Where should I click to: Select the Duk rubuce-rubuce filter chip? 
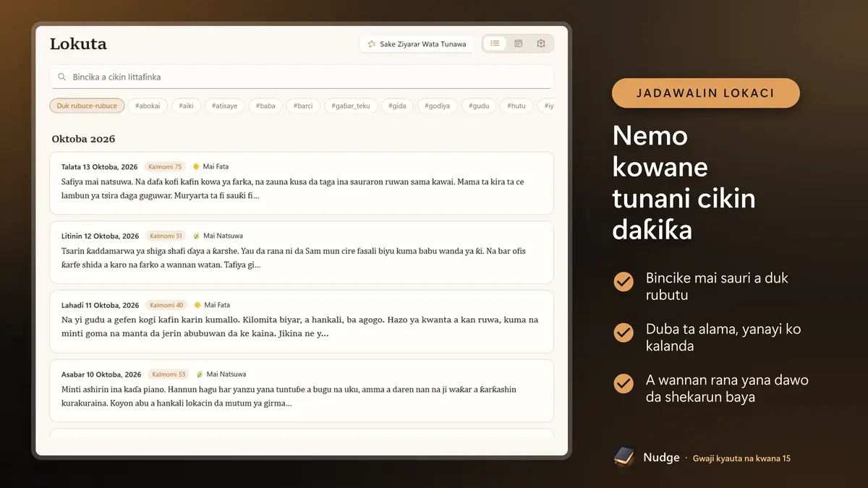[87, 106]
